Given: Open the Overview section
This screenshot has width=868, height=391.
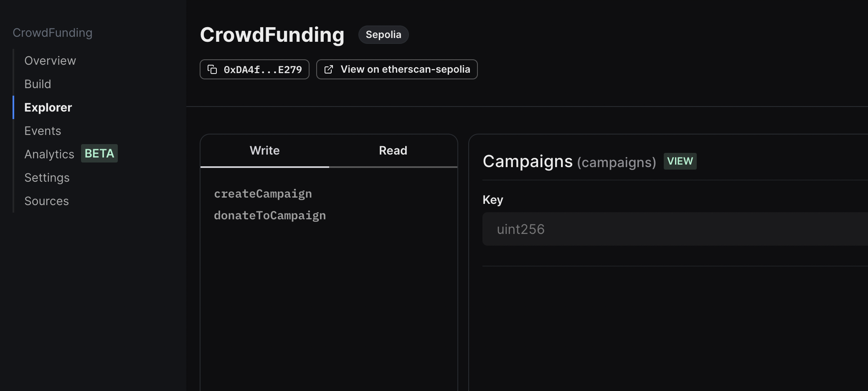Looking at the screenshot, I should coord(50,60).
